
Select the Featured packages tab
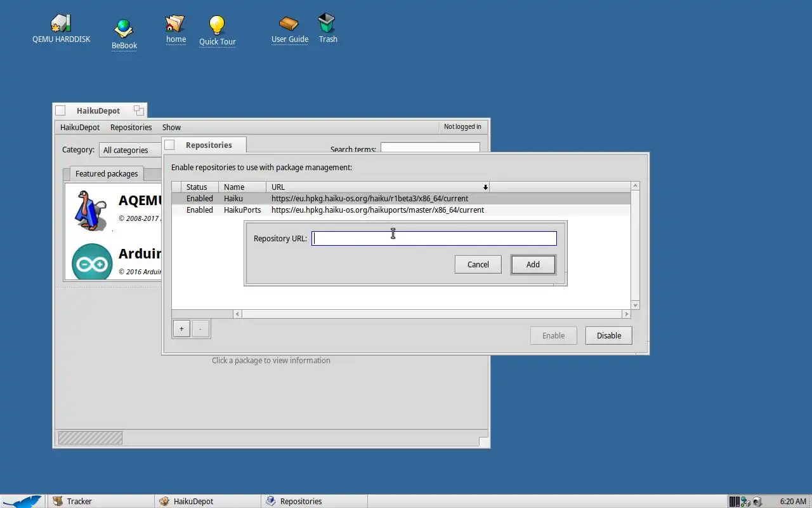pos(106,173)
